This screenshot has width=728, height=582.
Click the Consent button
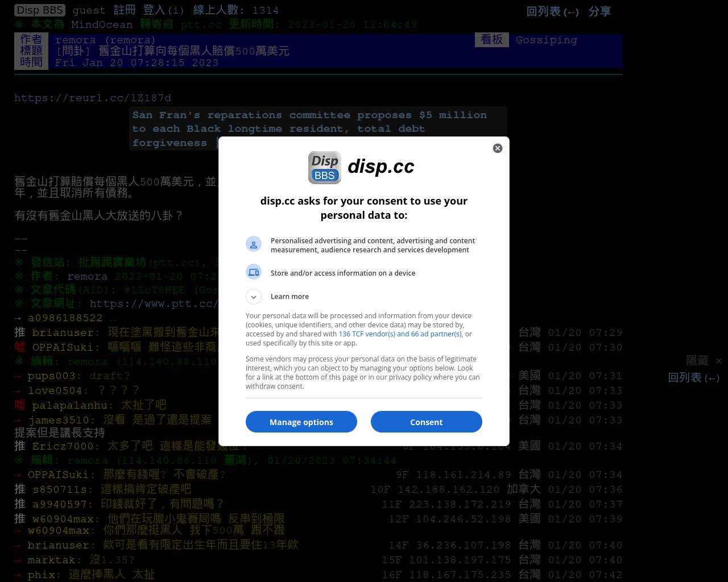click(427, 422)
